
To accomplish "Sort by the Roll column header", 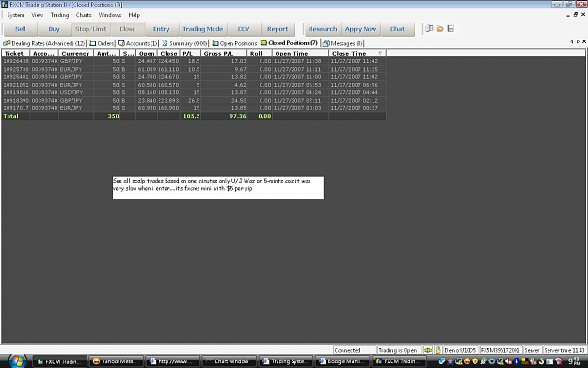I will [260, 54].
